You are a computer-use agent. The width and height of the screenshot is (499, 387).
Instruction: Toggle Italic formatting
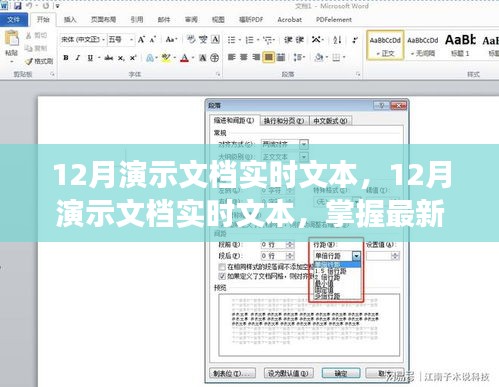click(x=78, y=58)
